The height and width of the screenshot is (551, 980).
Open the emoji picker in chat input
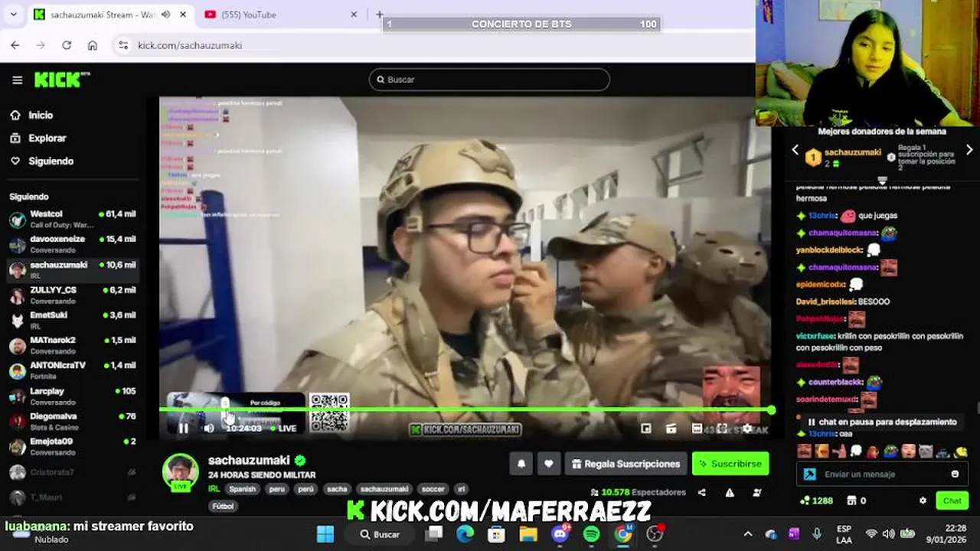[x=955, y=474]
